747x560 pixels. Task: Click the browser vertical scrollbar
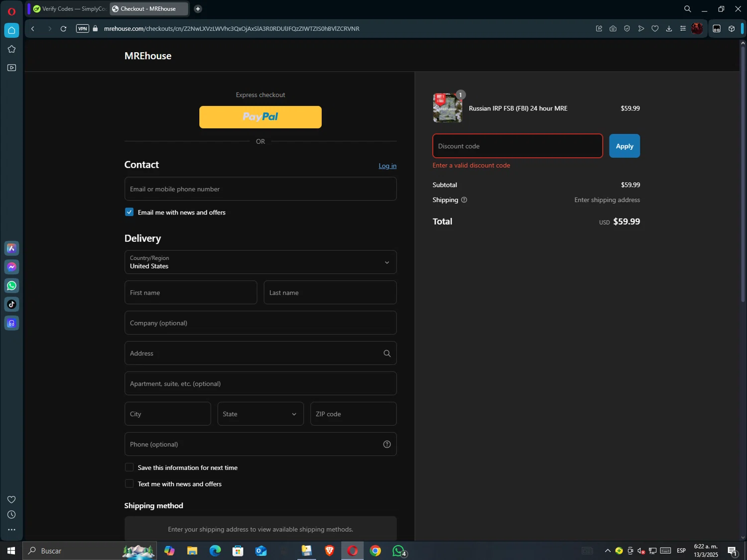point(743,174)
